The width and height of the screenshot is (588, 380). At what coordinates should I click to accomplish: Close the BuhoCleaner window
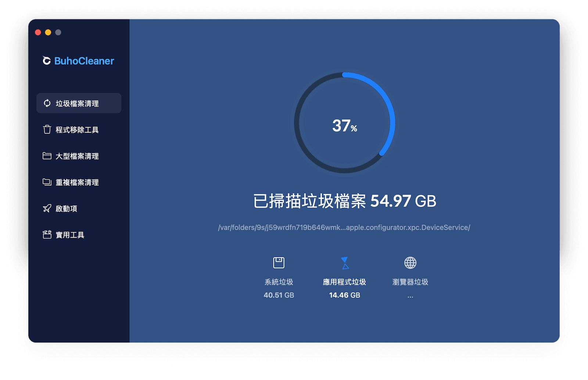pos(38,32)
